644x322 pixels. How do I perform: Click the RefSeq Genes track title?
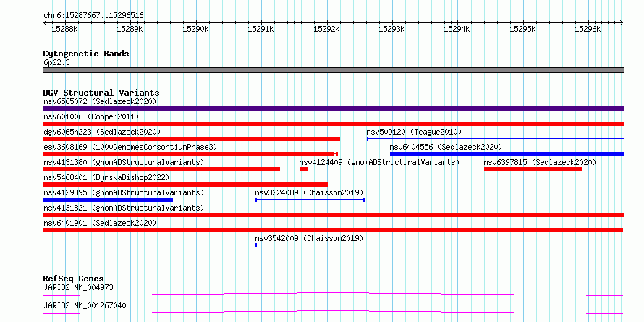pyautogui.click(x=73, y=279)
